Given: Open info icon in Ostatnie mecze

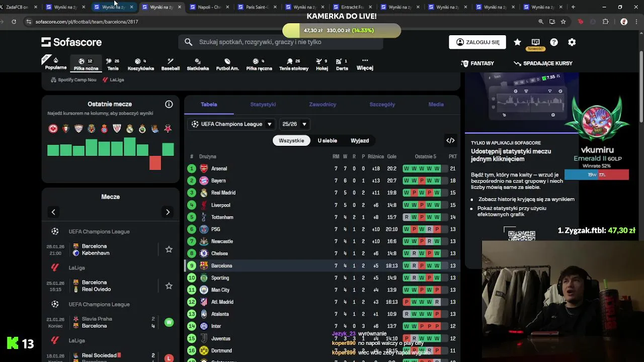Looking at the screenshot, I should (x=169, y=104).
